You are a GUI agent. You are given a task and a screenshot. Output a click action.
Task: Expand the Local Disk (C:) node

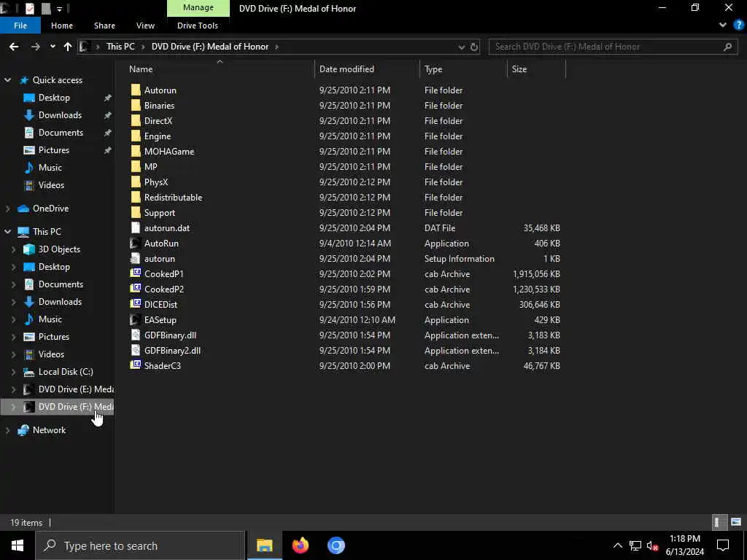pos(13,372)
